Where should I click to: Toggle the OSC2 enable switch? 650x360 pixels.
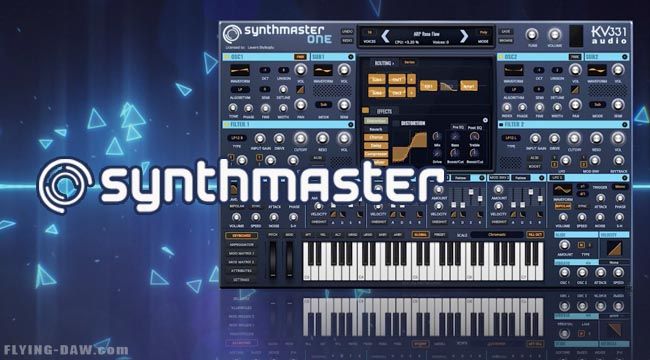tap(501, 57)
